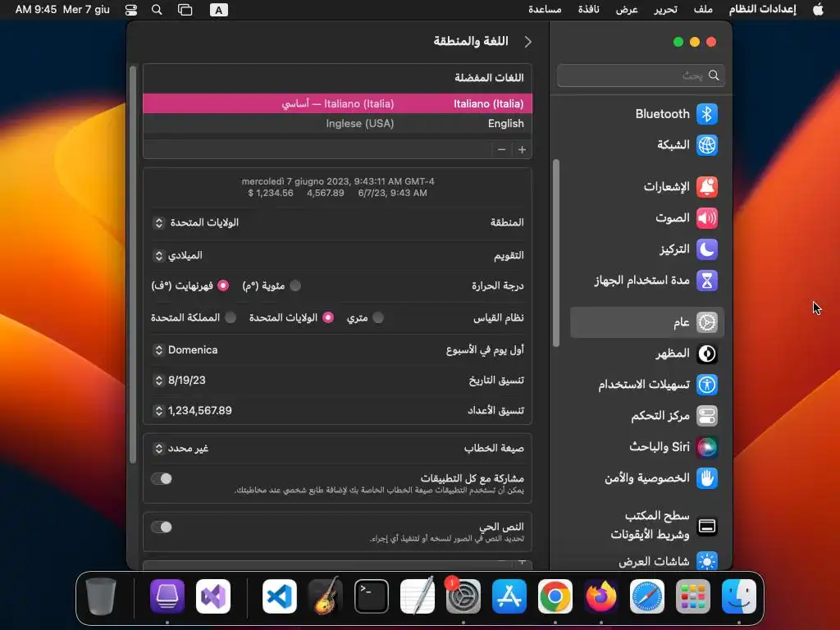840x630 pixels.
Task: Open System Settings (إعدادات النظام) menu
Action: [x=762, y=10]
